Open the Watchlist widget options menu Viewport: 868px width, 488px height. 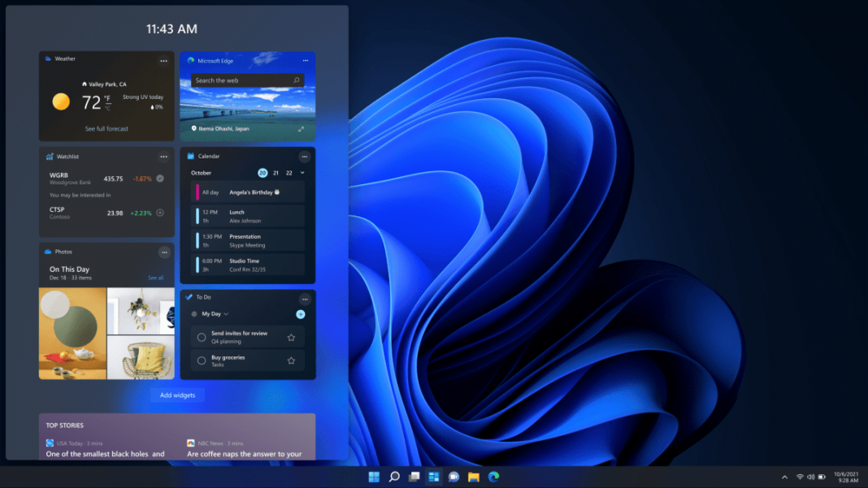(x=164, y=156)
